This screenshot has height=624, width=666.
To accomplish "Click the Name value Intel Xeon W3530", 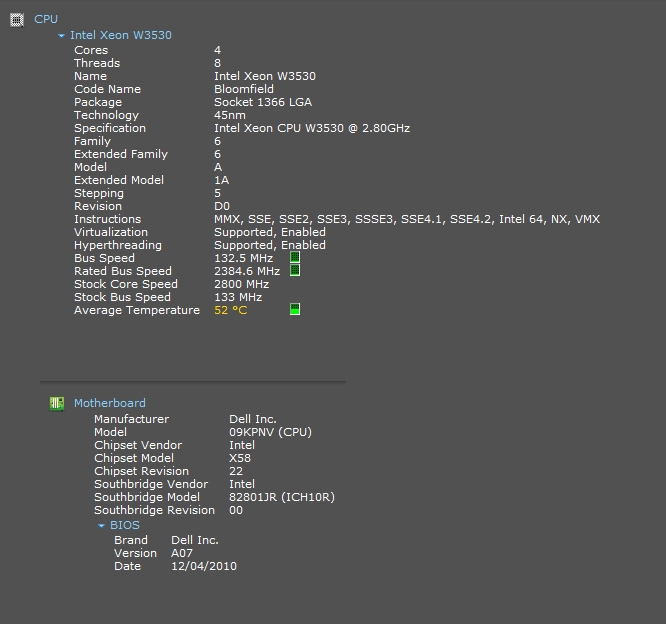I will click(x=265, y=76).
